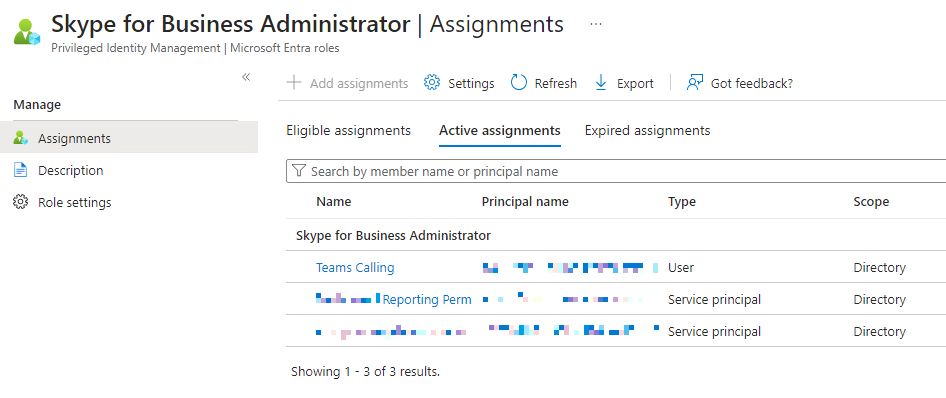Click the Export download arrow icon
This screenshot has width=946, height=398.
coord(601,83)
